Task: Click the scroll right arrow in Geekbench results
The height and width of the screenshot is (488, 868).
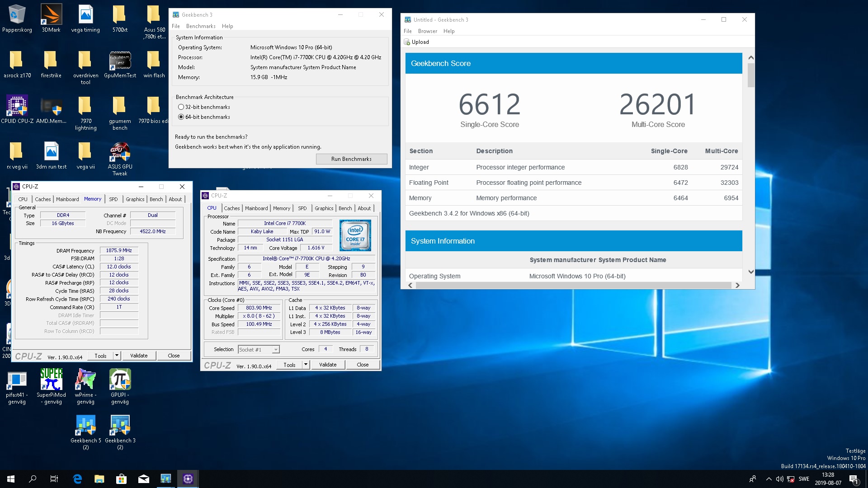Action: coord(737,286)
